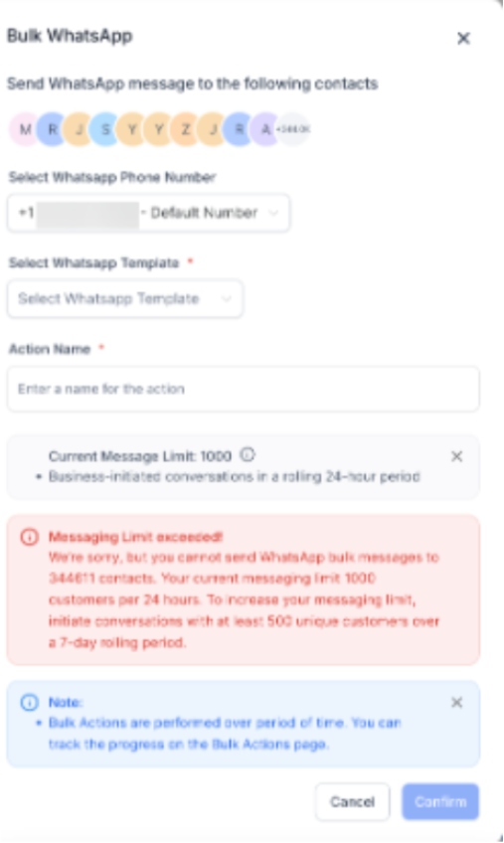This screenshot has width=504, height=843.
Task: Expand the Select Whatsapp Template dropdown
Action: point(125,298)
